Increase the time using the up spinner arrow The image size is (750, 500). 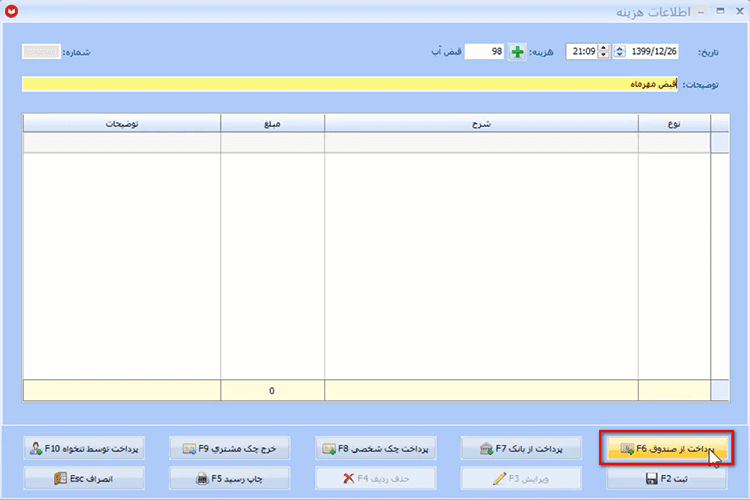[x=604, y=48]
